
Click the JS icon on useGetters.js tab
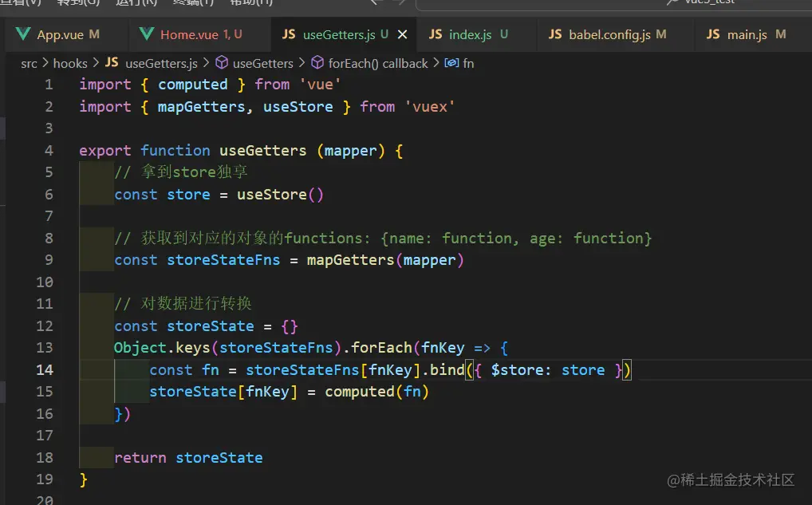289,34
